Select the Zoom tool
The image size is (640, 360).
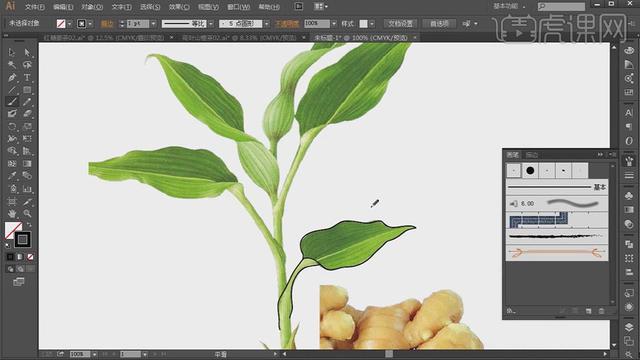27,213
